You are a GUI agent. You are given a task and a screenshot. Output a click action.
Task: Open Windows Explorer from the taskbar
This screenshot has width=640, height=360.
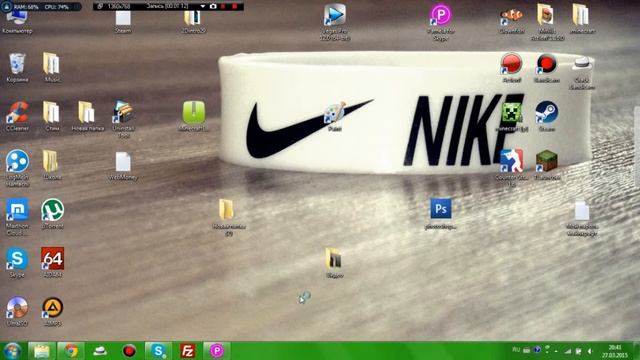tap(42, 351)
